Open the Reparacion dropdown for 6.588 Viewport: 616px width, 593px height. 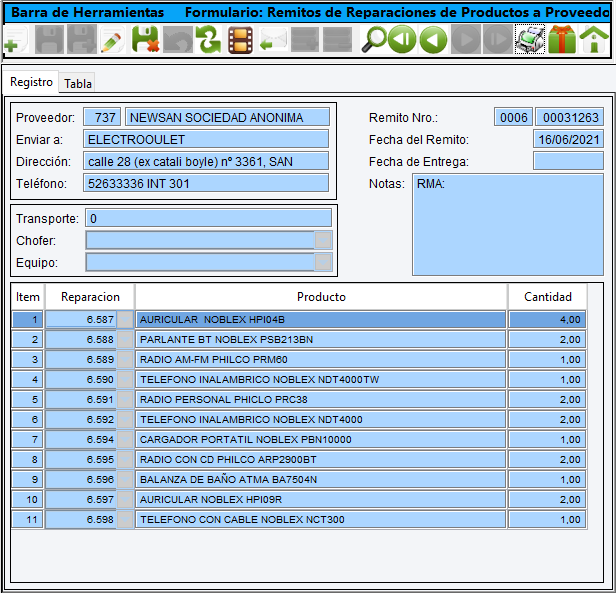[125, 340]
